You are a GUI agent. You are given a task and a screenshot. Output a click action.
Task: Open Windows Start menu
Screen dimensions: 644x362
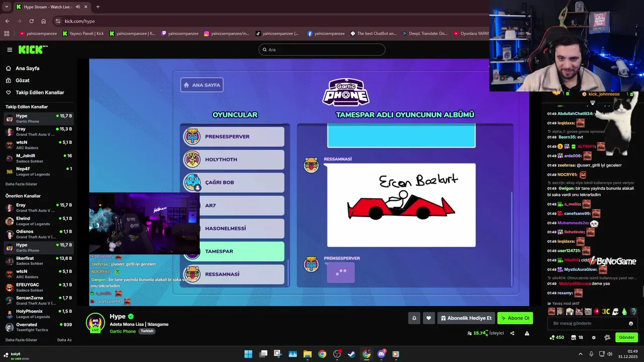248,354
